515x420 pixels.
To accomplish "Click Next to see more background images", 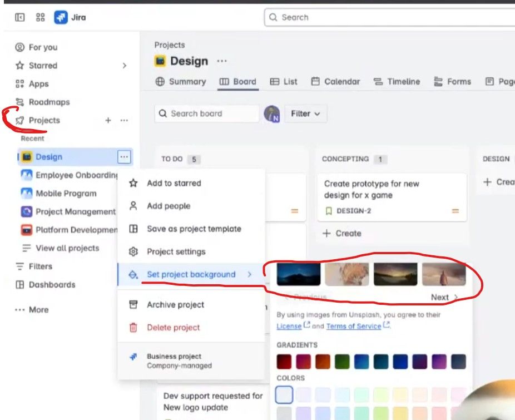I will 444,297.
